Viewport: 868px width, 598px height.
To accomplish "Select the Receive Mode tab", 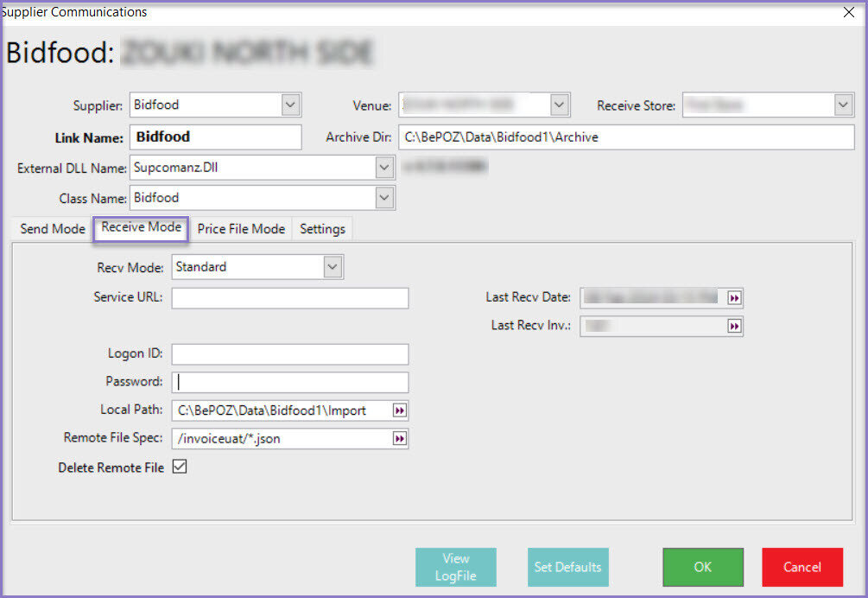I will click(141, 227).
